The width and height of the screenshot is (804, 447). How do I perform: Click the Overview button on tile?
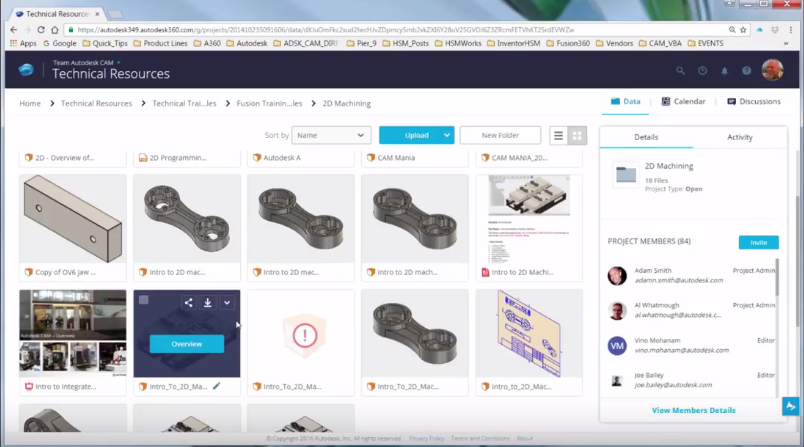[187, 344]
